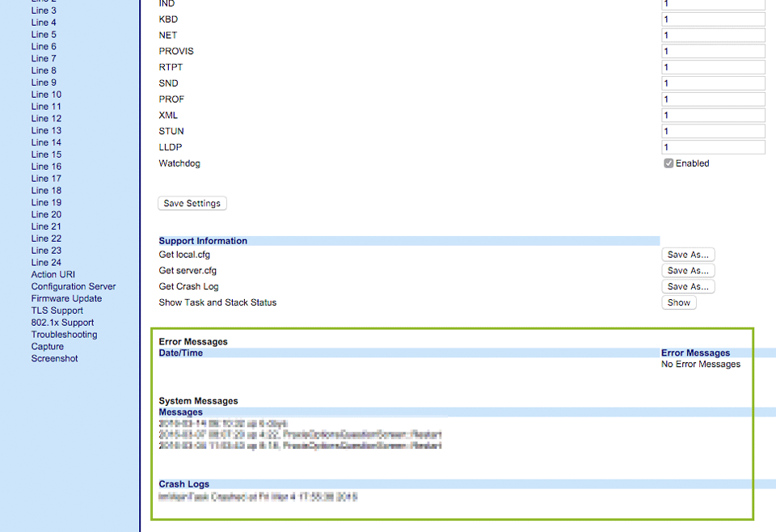Save the local.cfg file
776x532 pixels.
coord(688,255)
